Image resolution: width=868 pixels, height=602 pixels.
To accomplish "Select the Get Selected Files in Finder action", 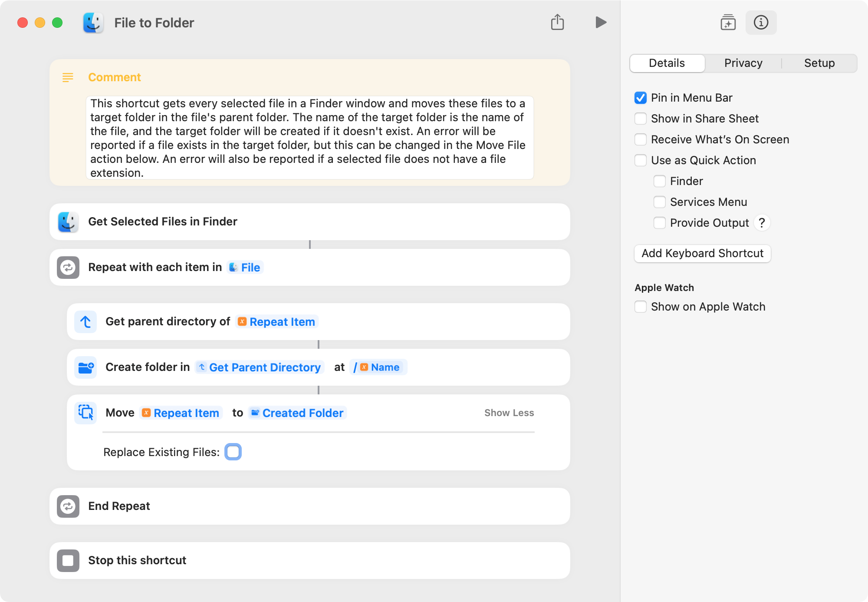I will [310, 222].
